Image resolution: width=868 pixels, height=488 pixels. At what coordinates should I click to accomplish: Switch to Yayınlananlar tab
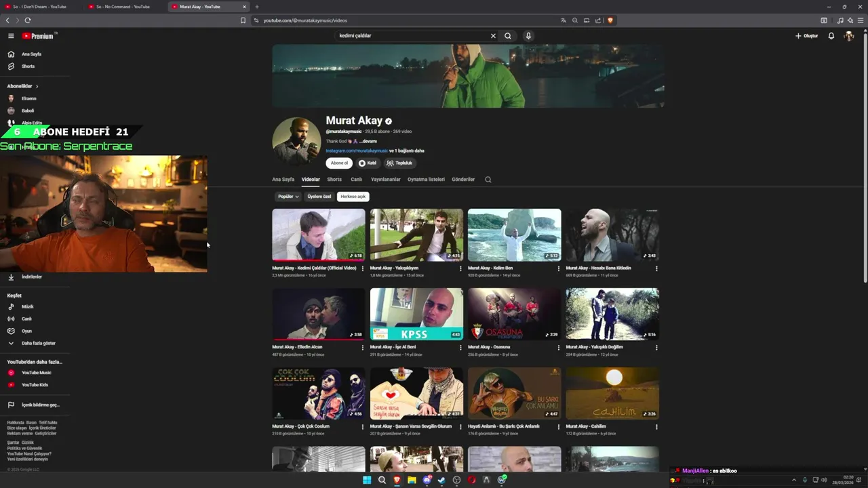click(386, 180)
